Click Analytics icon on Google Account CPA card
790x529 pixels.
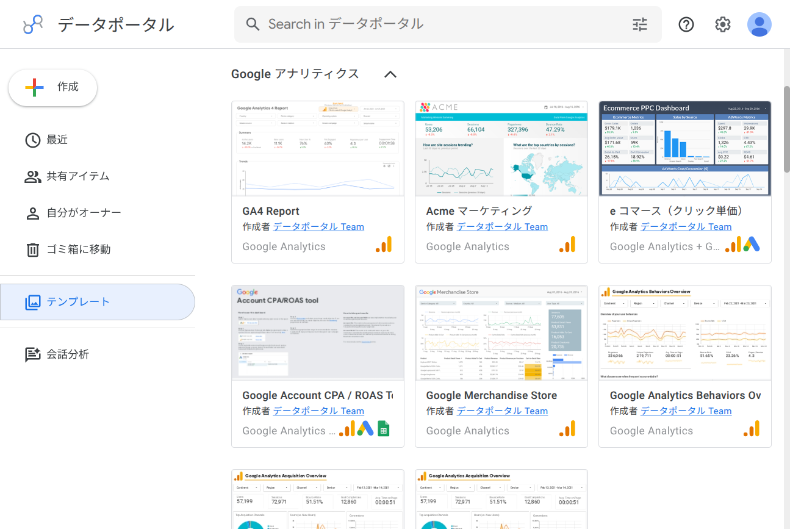pos(347,428)
